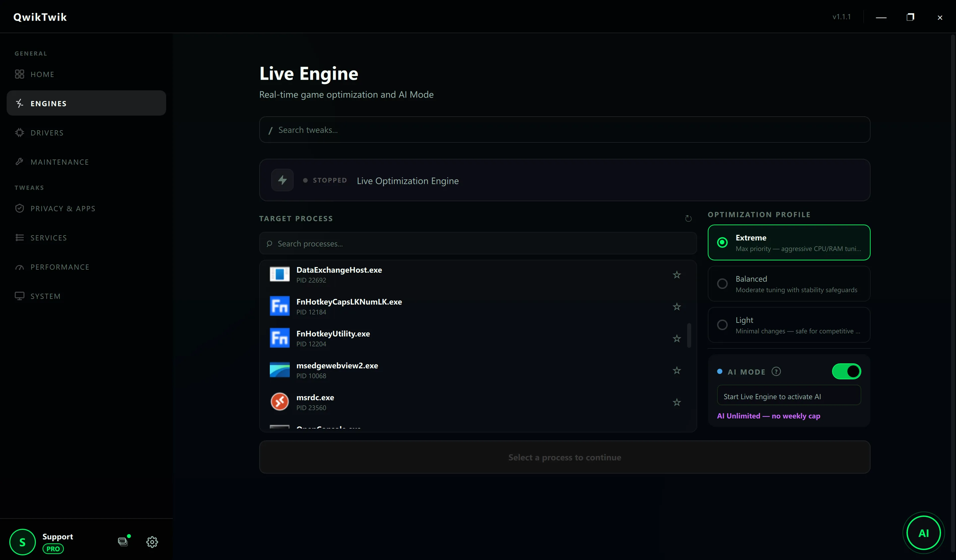Viewport: 956px width, 560px height.
Task: Select the Engines sidebar item
Action: click(86, 103)
